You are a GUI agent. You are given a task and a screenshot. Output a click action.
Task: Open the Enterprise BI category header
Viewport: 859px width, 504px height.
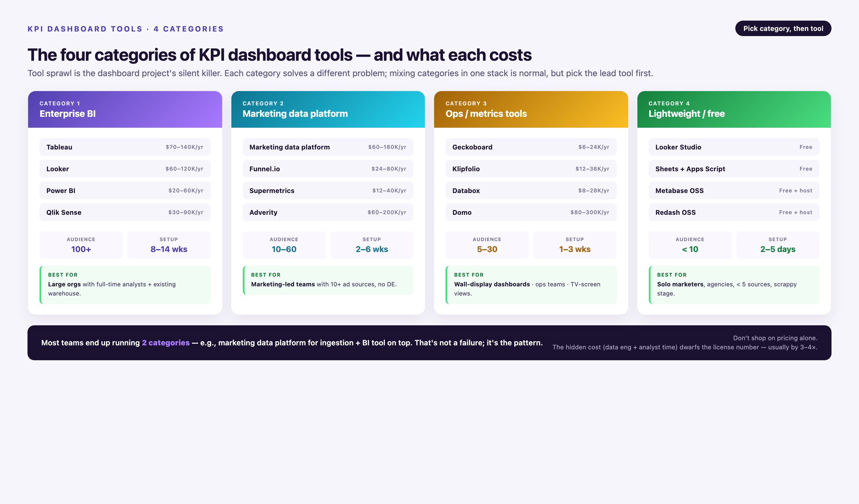125,109
